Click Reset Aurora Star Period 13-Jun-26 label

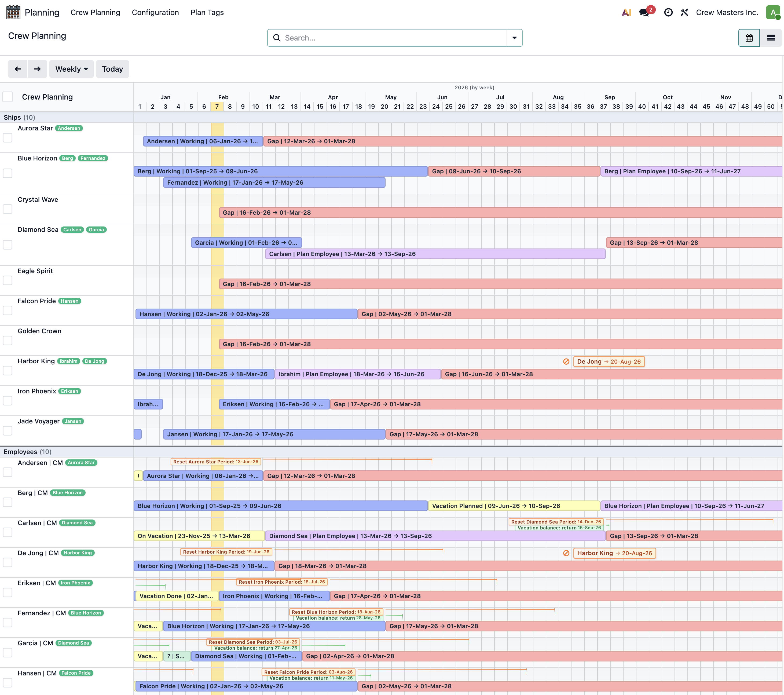tap(215, 462)
